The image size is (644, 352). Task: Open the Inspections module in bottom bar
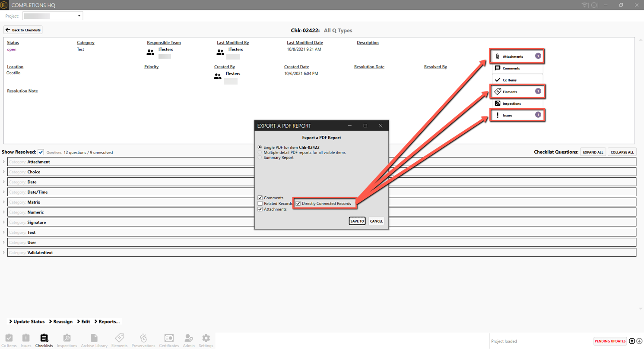click(67, 340)
